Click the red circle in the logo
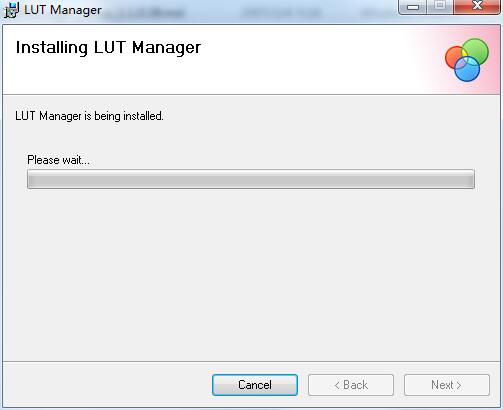503x410 pixels. (452, 58)
